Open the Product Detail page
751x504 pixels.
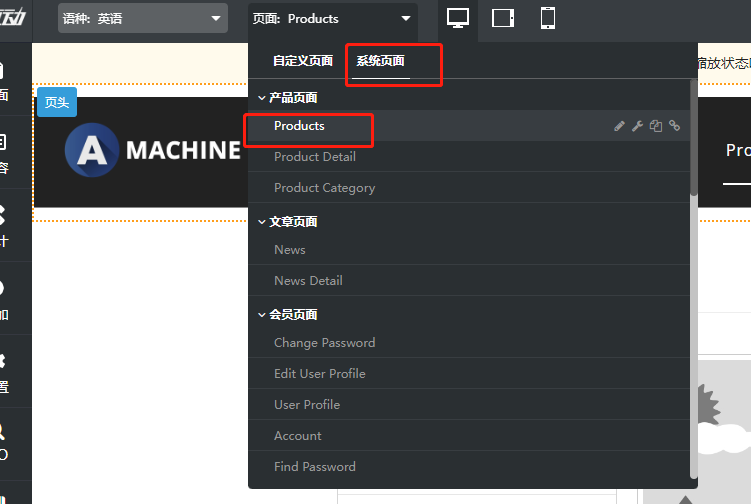click(315, 157)
